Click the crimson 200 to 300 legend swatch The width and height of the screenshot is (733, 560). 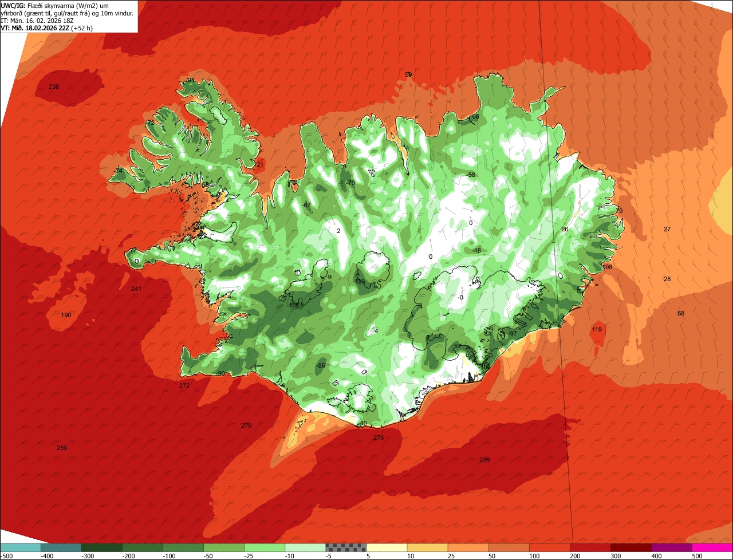pyautogui.click(x=590, y=547)
